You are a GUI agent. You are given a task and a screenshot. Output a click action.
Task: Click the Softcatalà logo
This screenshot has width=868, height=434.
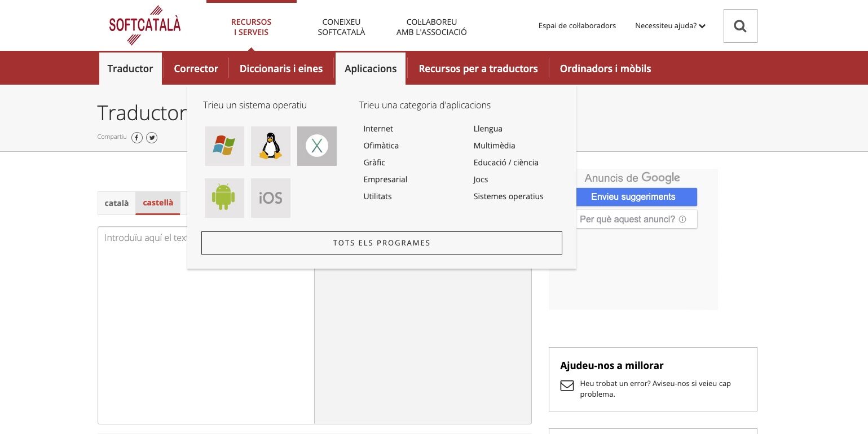[145, 25]
